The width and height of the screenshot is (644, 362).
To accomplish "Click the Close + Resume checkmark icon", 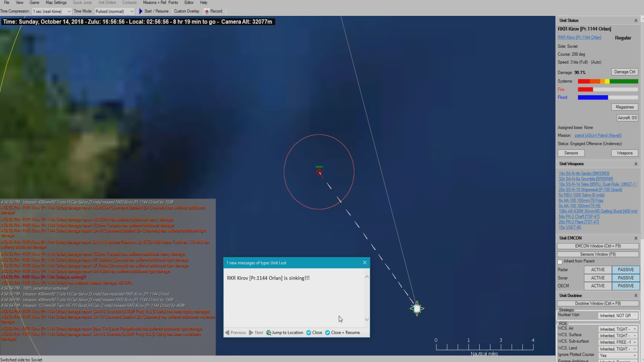I will [327, 333].
